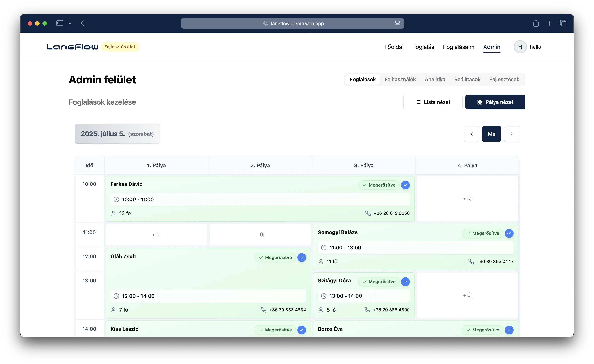Toggle blue check on Farkas Dávid booking
Image resolution: width=594 pixels, height=364 pixels.
pyautogui.click(x=405, y=185)
